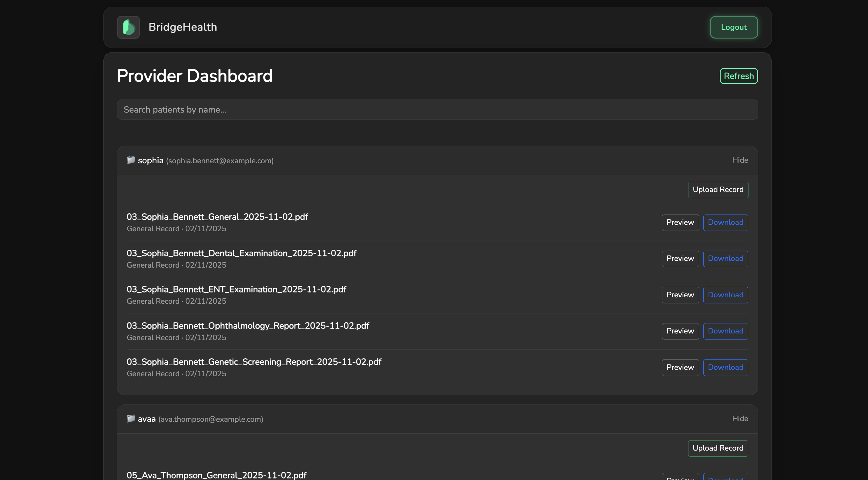Preview the ENT Examination PDF
868x480 pixels.
[x=680, y=295]
